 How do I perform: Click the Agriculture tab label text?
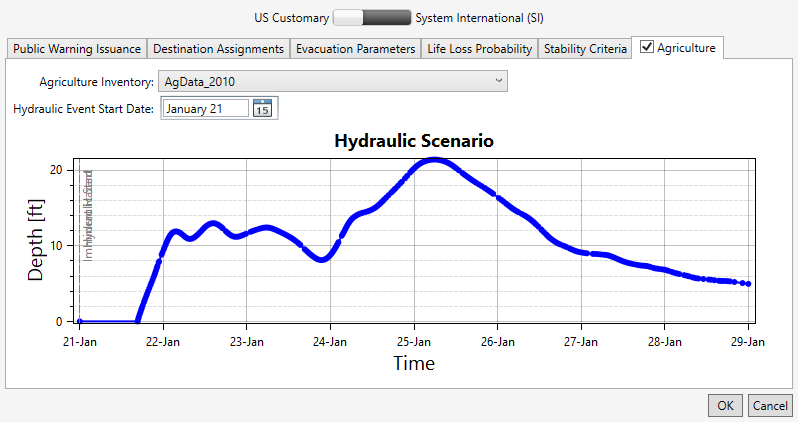(x=686, y=48)
